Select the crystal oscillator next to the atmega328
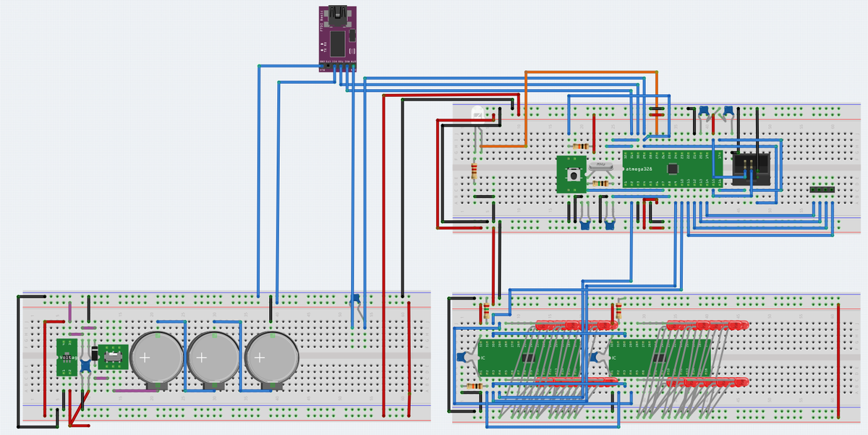 coord(600,166)
